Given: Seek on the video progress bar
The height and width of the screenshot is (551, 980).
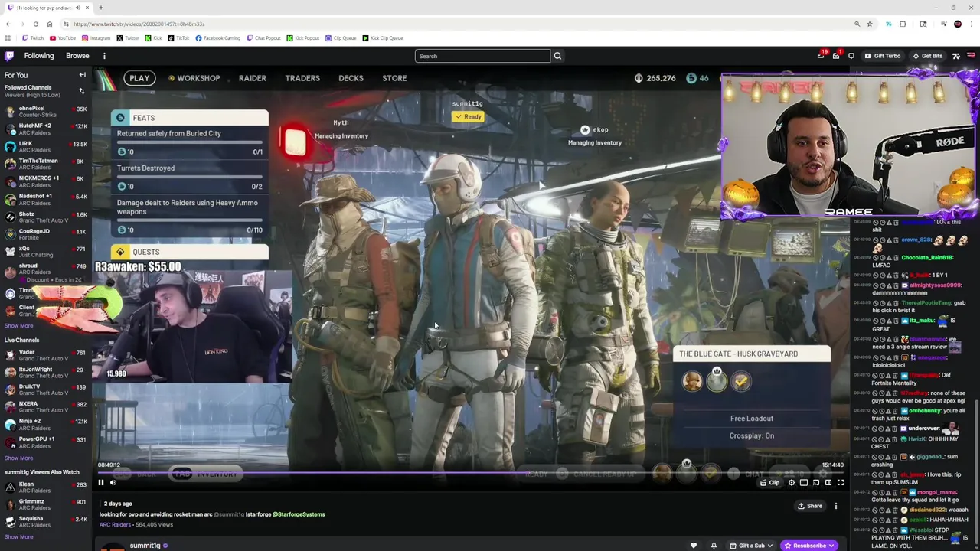Looking at the screenshot, I should (x=471, y=471).
